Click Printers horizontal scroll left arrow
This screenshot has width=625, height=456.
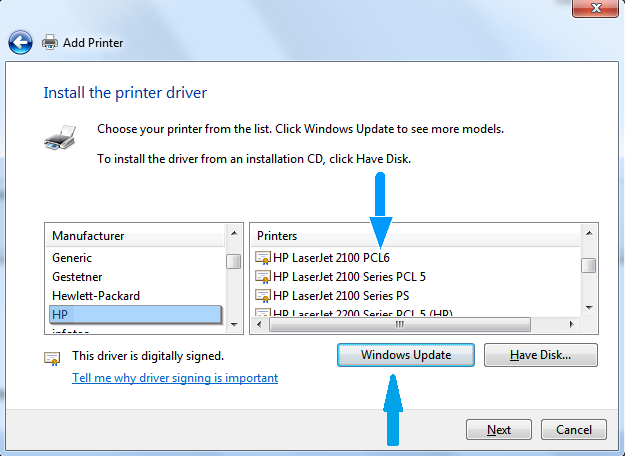pos(259,324)
